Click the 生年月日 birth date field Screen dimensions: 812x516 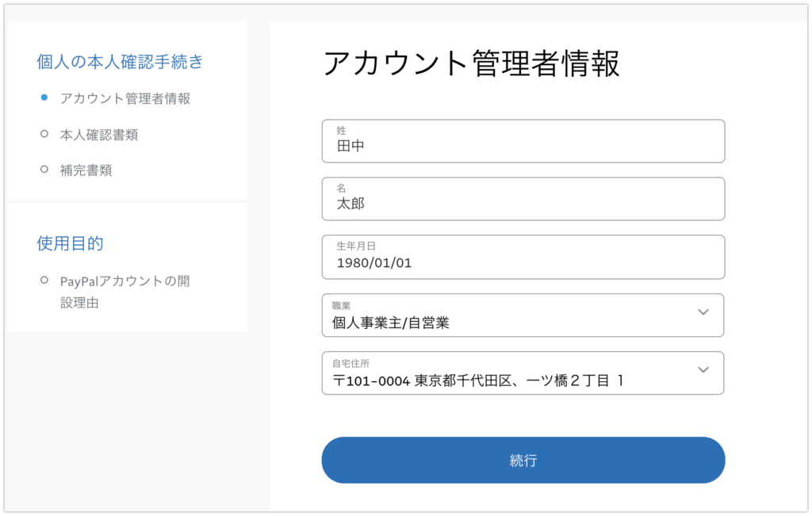(x=523, y=258)
